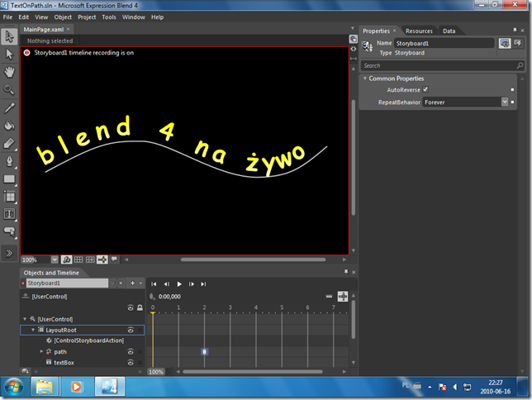Select the keyframe at 2 seconds

(x=204, y=352)
